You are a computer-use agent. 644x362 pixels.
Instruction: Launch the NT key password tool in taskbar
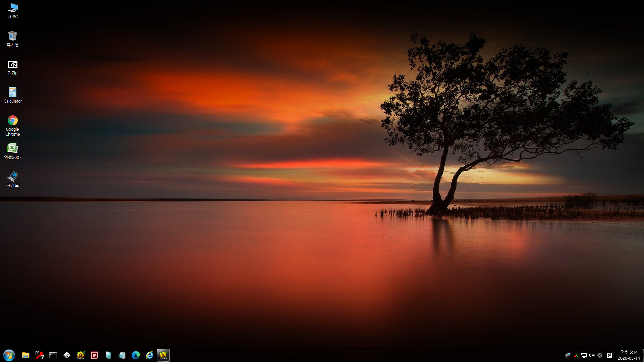(x=40, y=355)
